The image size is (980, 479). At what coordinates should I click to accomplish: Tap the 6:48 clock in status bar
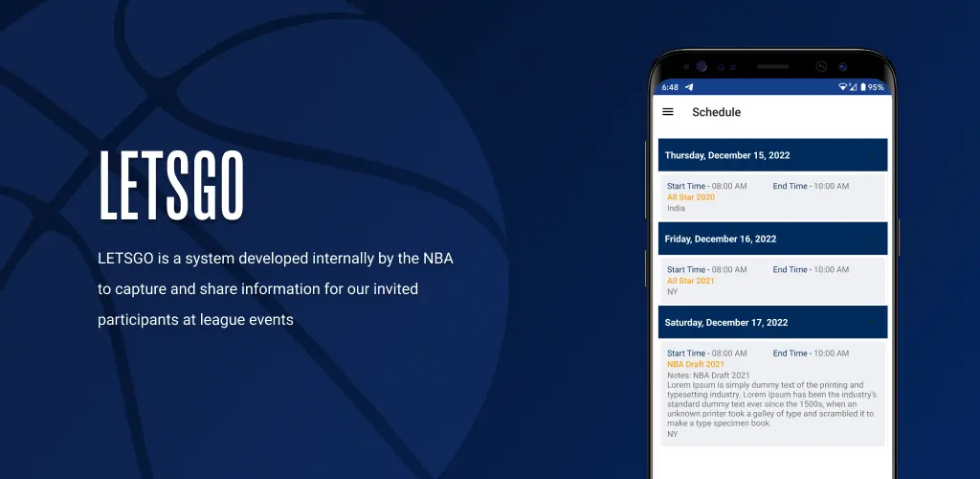pos(670,87)
